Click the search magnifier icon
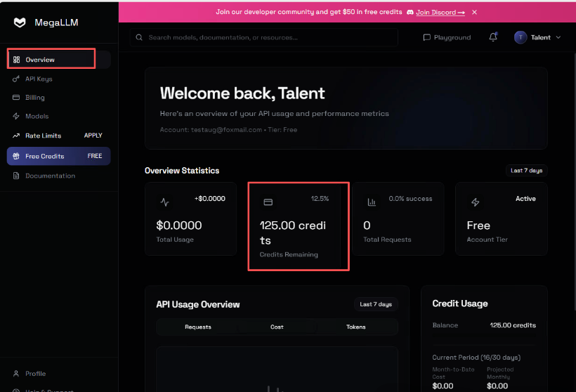 point(139,37)
